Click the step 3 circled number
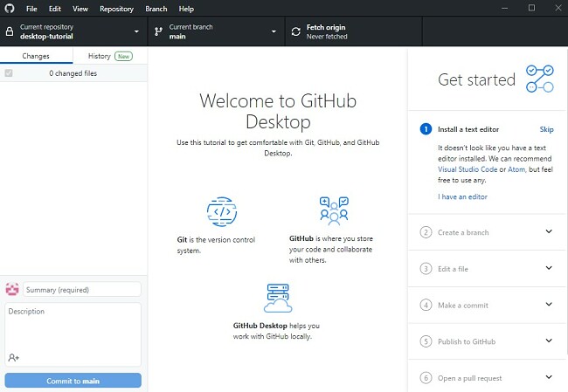The height and width of the screenshot is (392, 568). [x=426, y=269]
